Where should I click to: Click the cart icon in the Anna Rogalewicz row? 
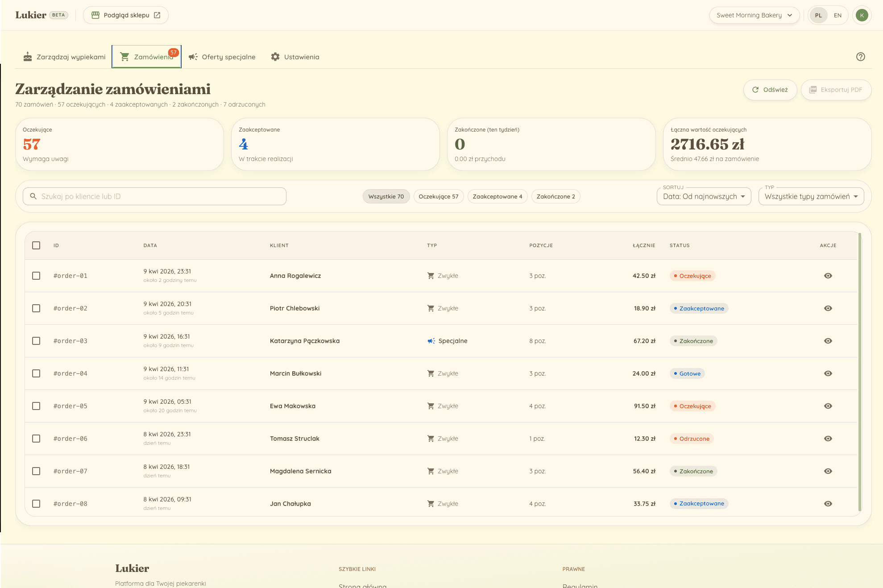pos(431,276)
